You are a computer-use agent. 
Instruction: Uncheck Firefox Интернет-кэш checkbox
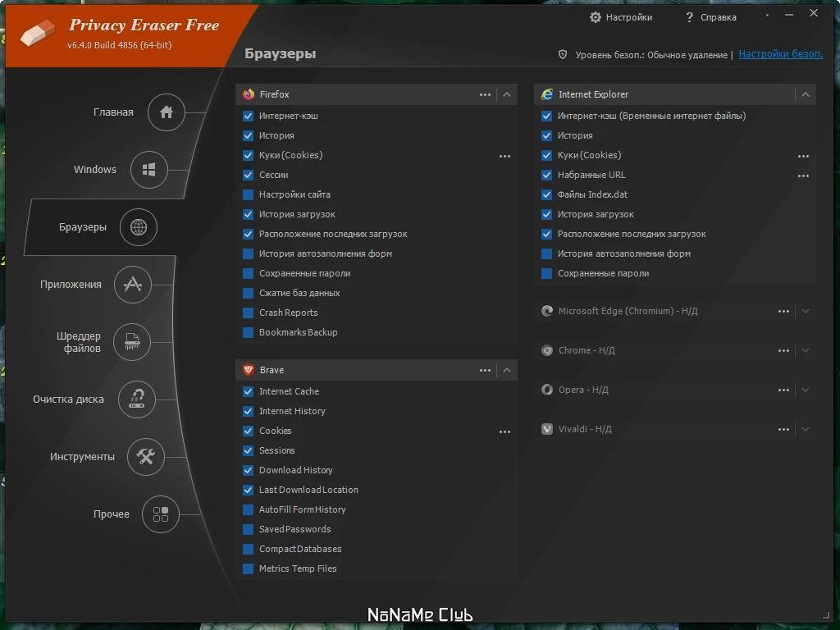coord(248,116)
